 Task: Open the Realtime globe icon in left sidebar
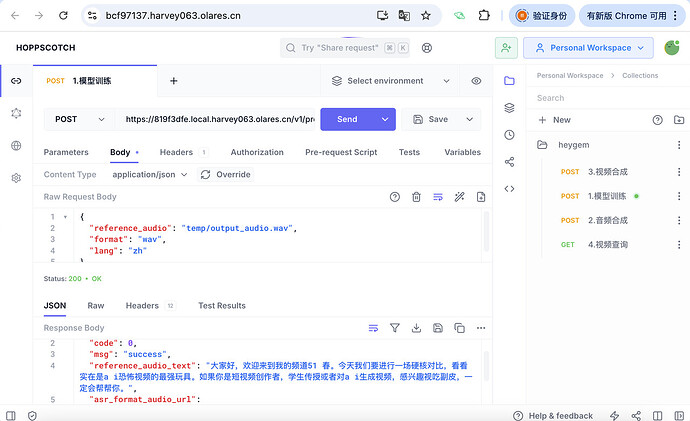[x=16, y=146]
